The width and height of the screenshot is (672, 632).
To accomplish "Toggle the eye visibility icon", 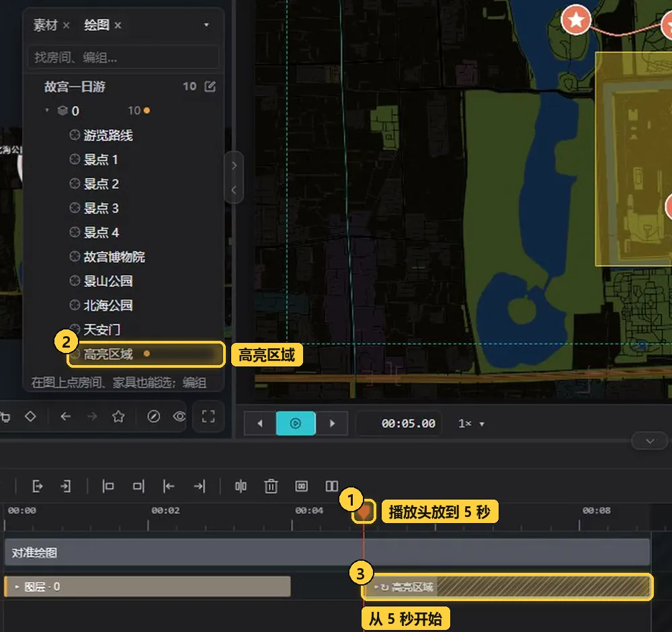I will [179, 416].
